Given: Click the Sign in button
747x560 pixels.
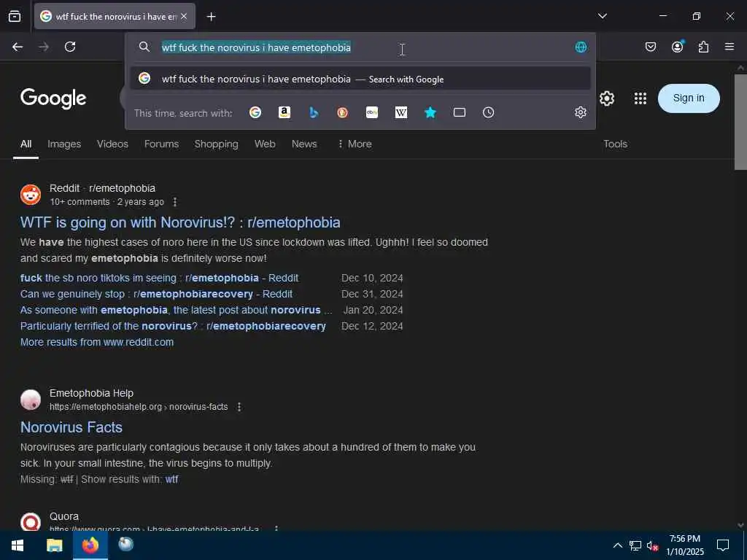Looking at the screenshot, I should tap(689, 98).
